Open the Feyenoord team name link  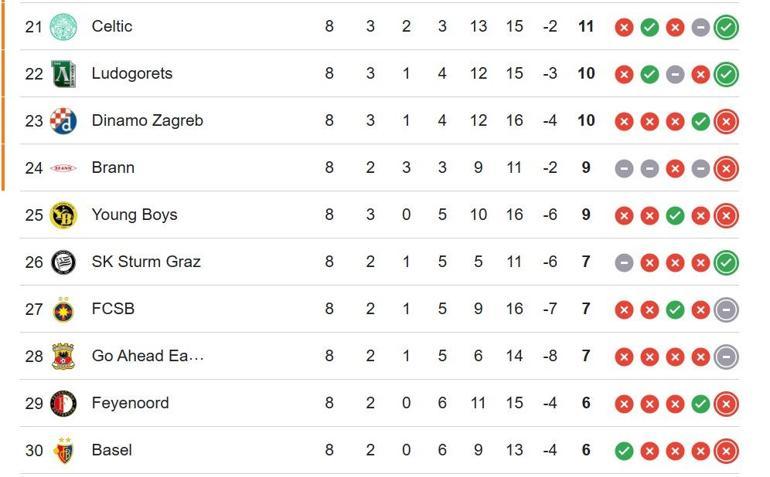pyautogui.click(x=130, y=403)
